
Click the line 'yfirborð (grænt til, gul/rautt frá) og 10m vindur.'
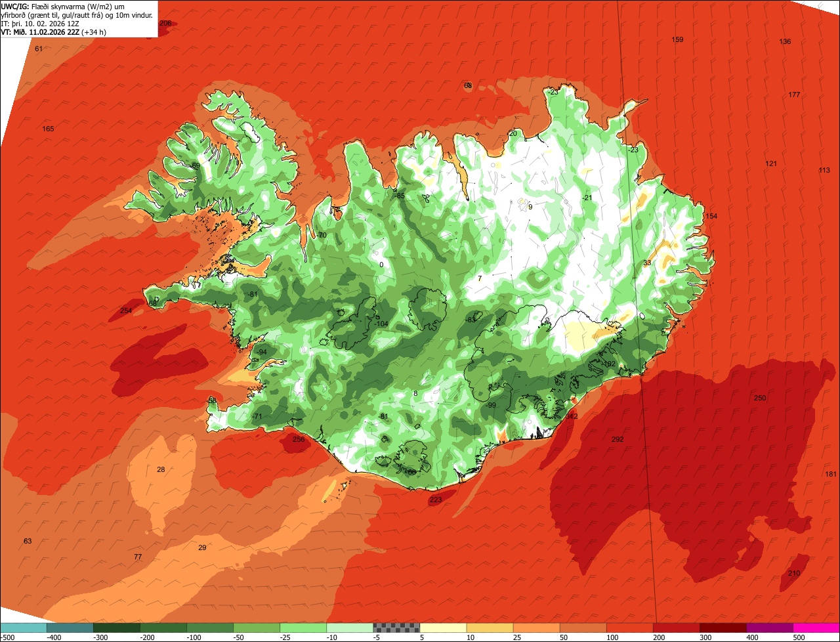point(78,14)
